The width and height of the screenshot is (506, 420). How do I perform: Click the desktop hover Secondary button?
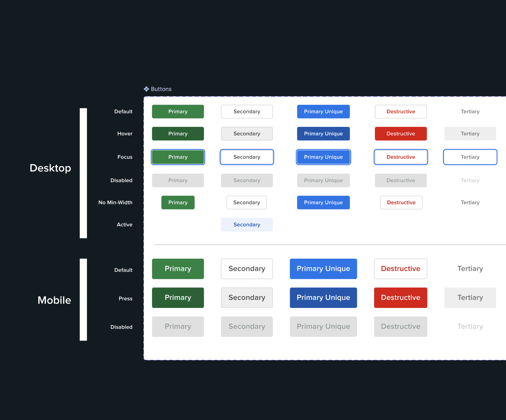[247, 134]
